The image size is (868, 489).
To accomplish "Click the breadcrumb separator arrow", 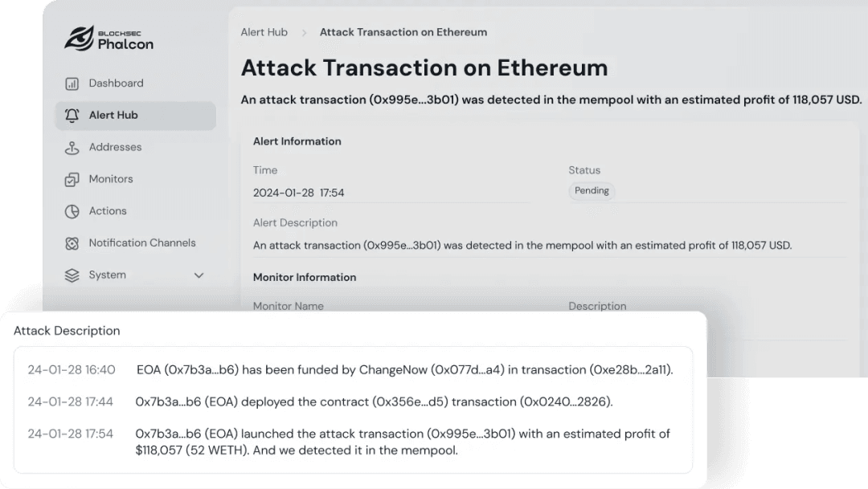I will click(305, 33).
